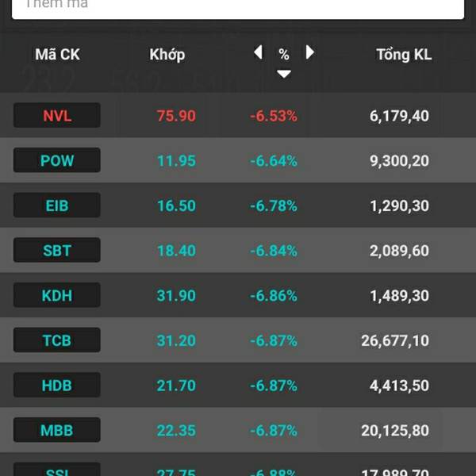476x476 pixels.
Task: Tap the % column header label
Action: tap(284, 55)
